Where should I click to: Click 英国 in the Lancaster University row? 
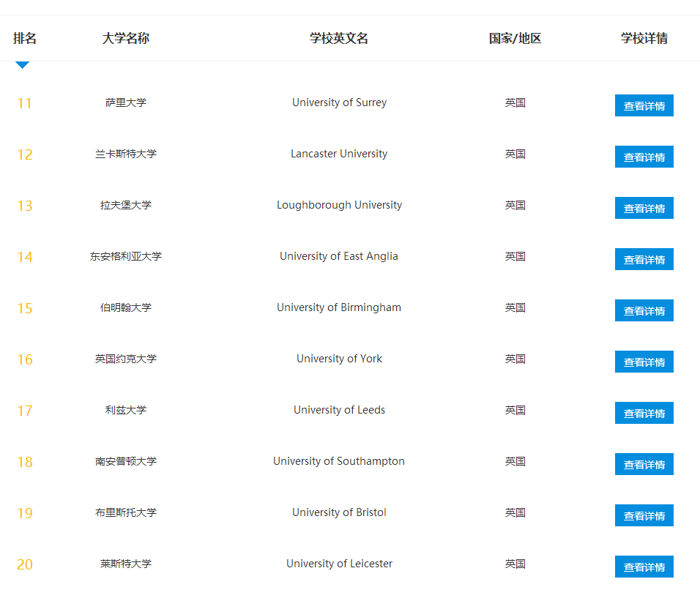tap(515, 154)
